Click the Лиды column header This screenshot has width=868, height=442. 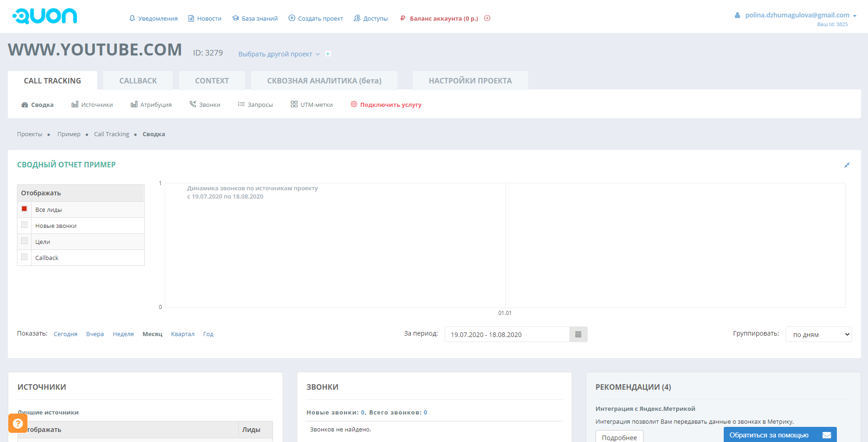pos(251,430)
